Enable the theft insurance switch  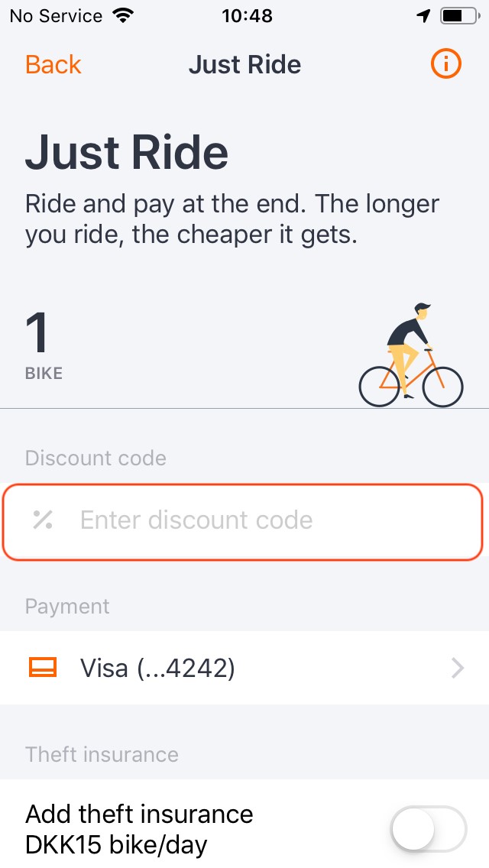click(428, 828)
